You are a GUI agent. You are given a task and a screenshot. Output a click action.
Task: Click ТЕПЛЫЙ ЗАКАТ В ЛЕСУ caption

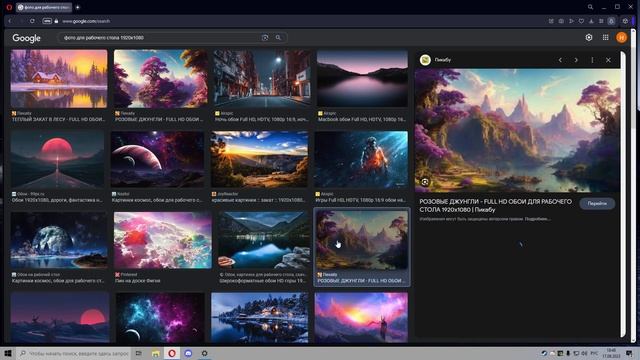tap(58, 119)
